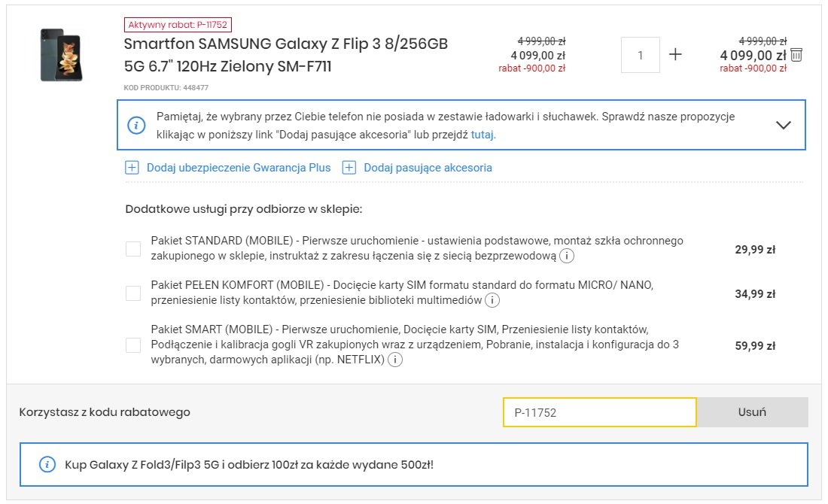The height and width of the screenshot is (504, 828).
Task: Tick the Pakiet PEŁEN KOMFORT (MOBILE) checkbox
Action: [x=133, y=293]
